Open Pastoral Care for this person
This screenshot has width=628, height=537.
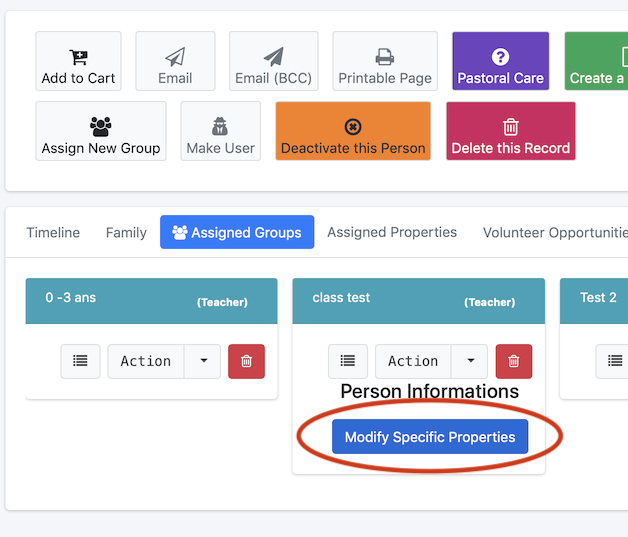point(501,61)
